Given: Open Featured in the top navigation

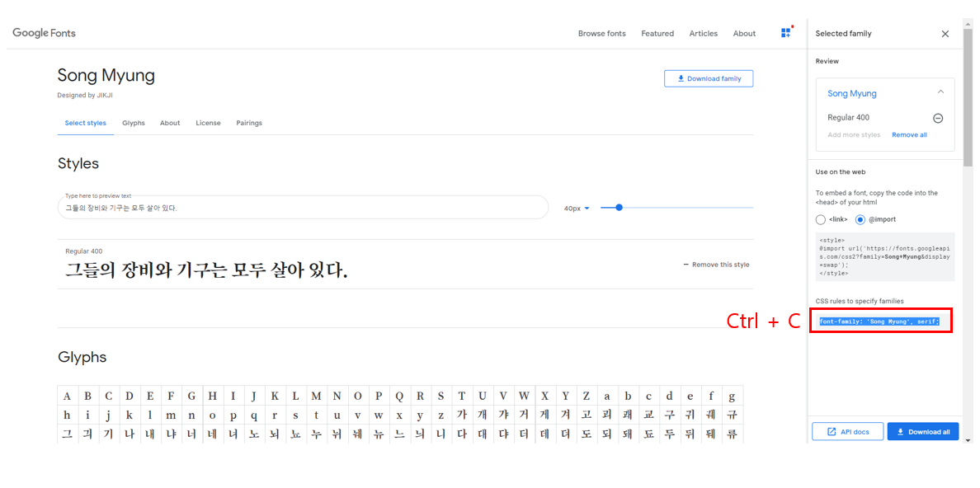Looking at the screenshot, I should (657, 34).
